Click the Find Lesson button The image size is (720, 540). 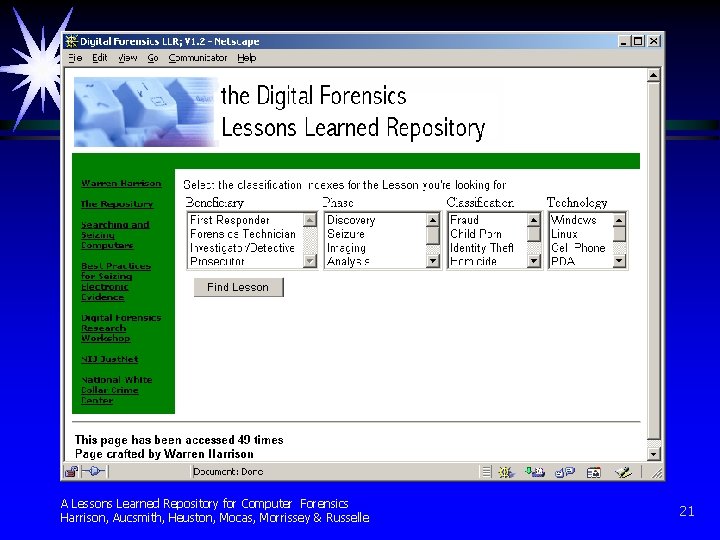tap(238, 287)
